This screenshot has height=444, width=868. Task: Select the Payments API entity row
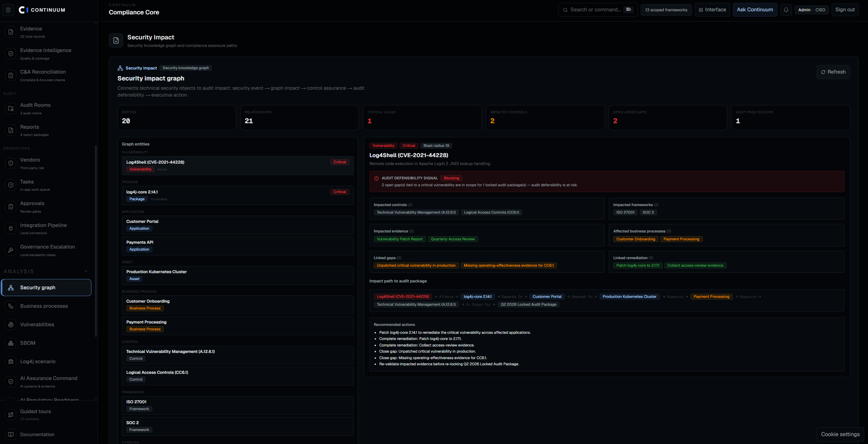pos(238,246)
